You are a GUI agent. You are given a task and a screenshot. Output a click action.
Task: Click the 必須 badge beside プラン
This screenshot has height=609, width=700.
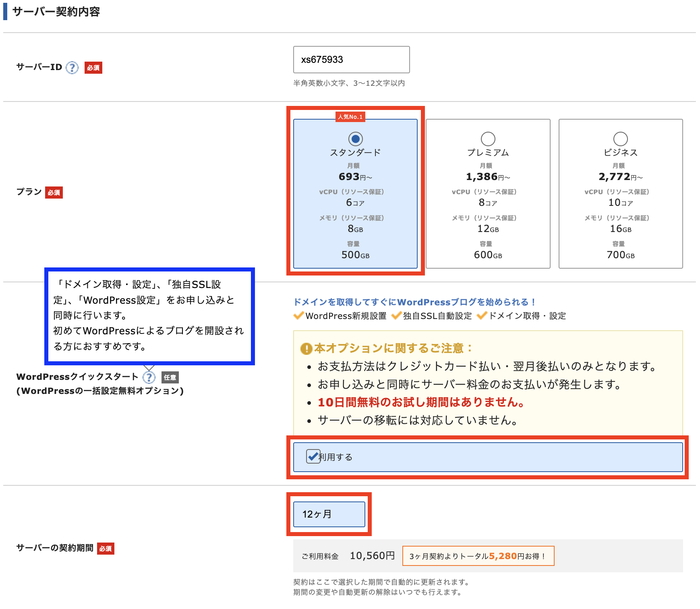(54, 193)
